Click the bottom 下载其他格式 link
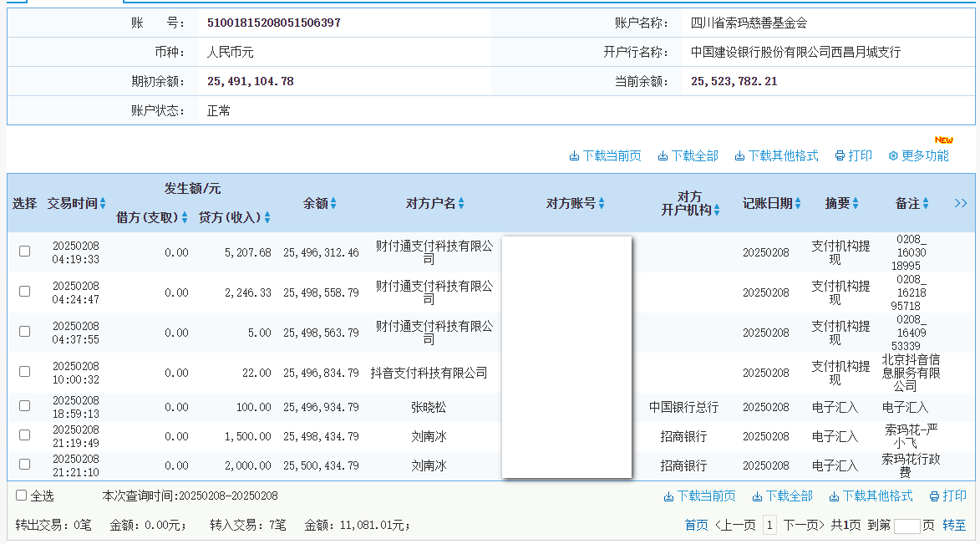Screen dimensions: 980x544 (x=871, y=496)
